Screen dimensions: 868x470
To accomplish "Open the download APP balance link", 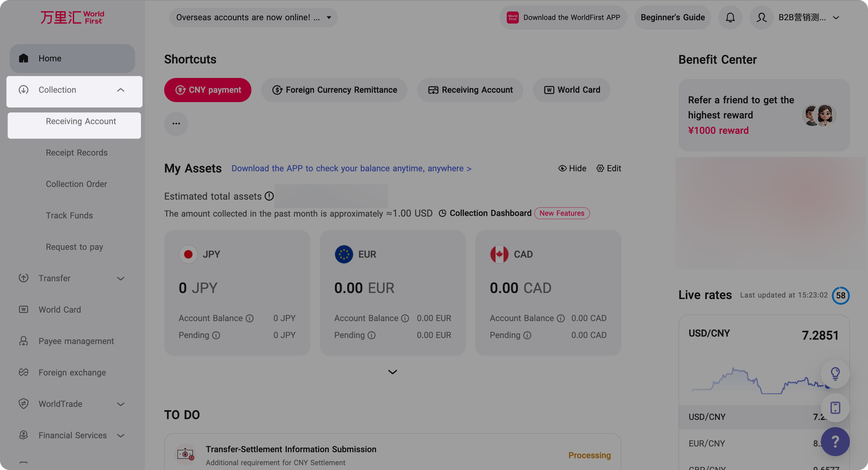I will pos(351,168).
